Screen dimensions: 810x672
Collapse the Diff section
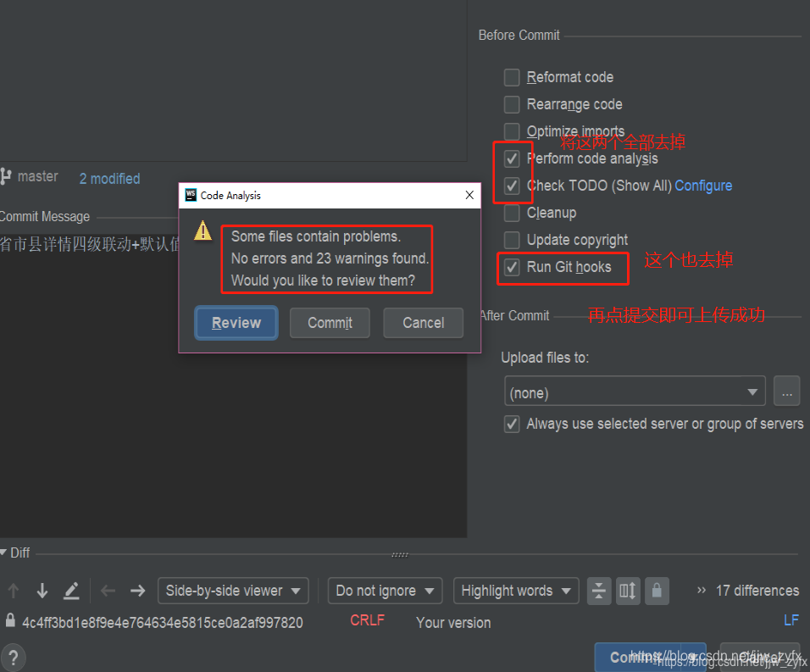coord(3,553)
